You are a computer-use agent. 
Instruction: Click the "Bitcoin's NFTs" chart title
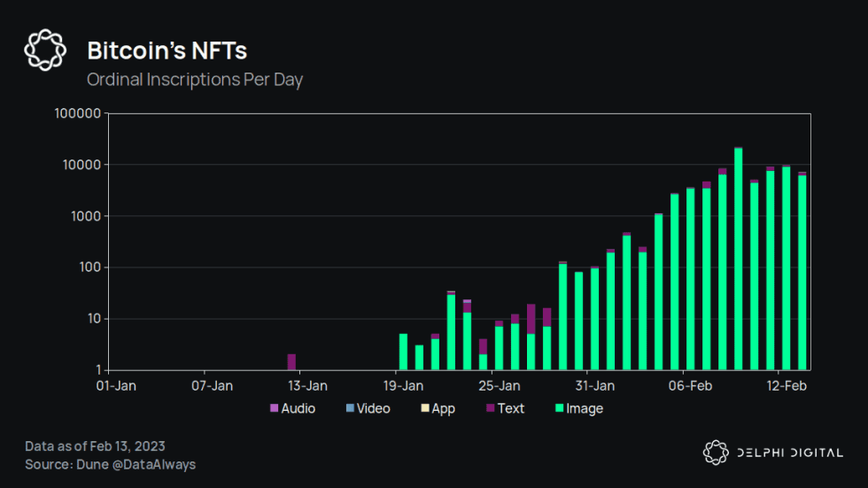167,50
